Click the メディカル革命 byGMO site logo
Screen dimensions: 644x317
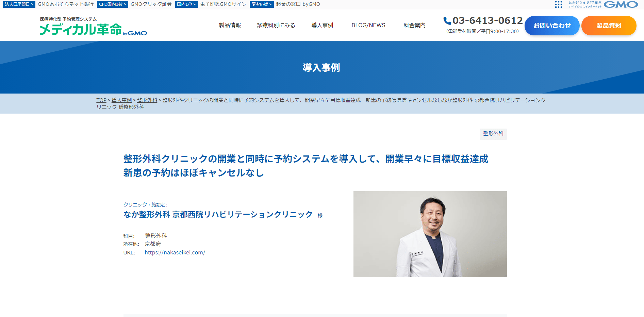click(94, 26)
